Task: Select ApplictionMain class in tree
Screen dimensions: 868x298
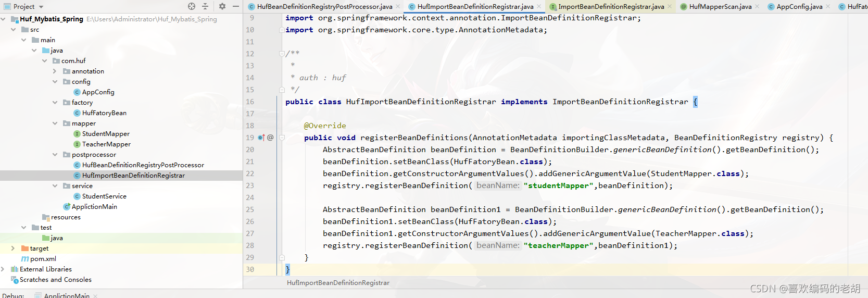Action: pos(94,207)
